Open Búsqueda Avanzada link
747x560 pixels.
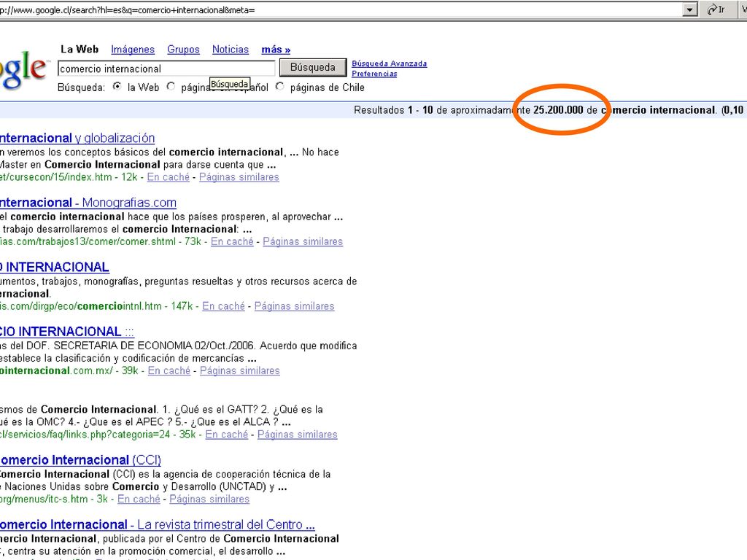click(390, 63)
